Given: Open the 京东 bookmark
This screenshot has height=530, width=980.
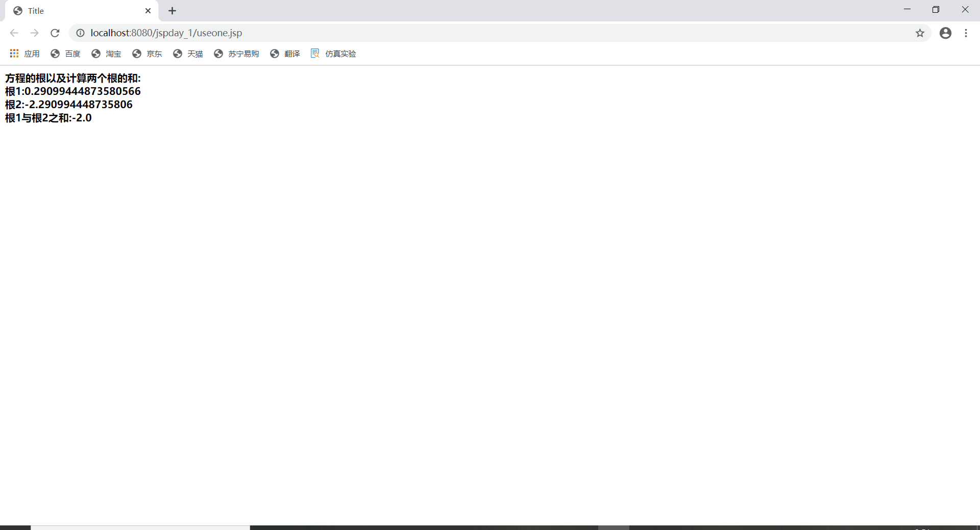Looking at the screenshot, I should 147,54.
